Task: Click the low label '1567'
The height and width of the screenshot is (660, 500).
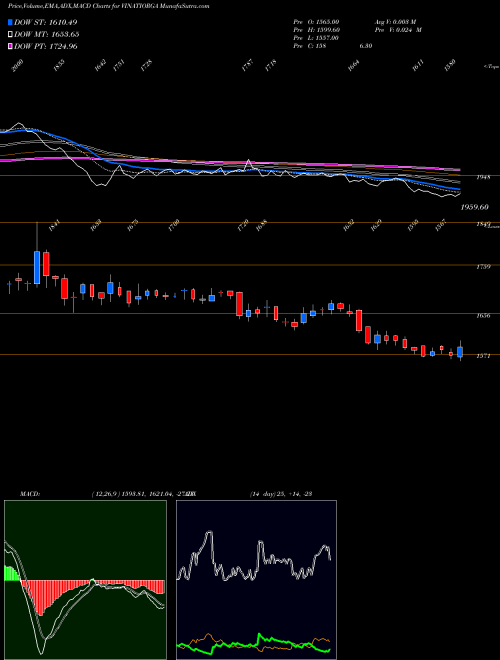Action: tap(440, 226)
